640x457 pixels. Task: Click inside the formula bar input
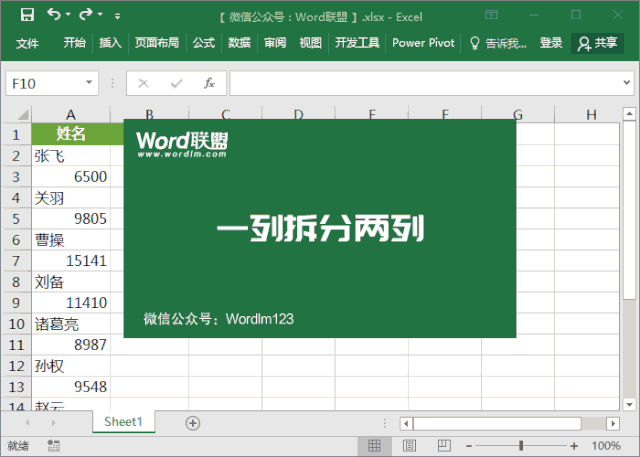coord(424,84)
